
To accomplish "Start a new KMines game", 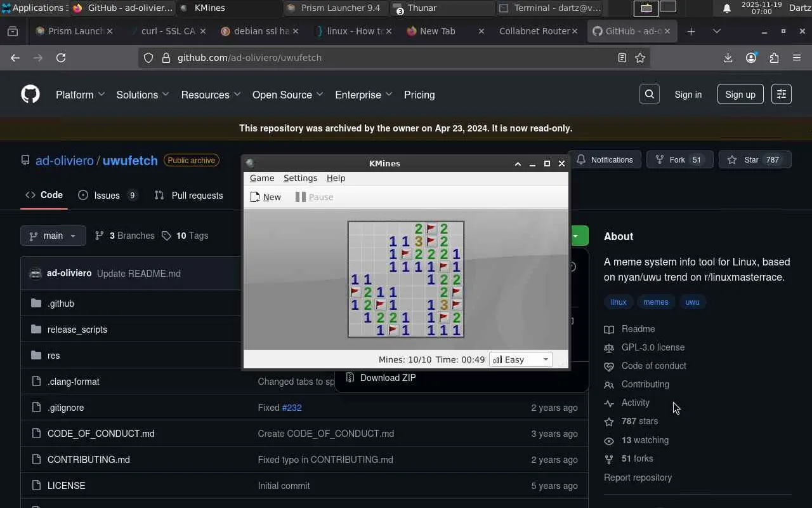I will coord(265,197).
